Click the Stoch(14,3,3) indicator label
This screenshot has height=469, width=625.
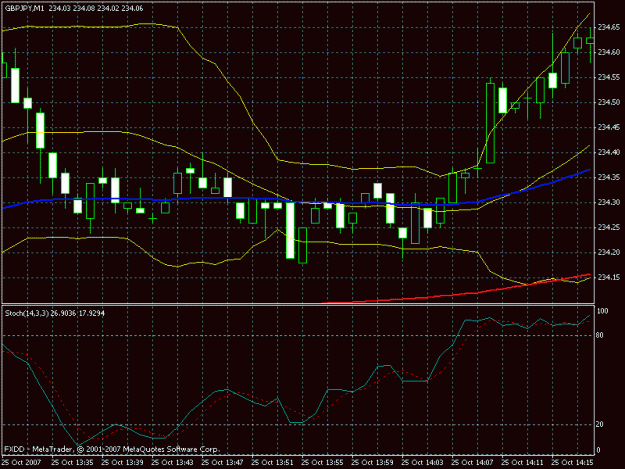point(27,314)
